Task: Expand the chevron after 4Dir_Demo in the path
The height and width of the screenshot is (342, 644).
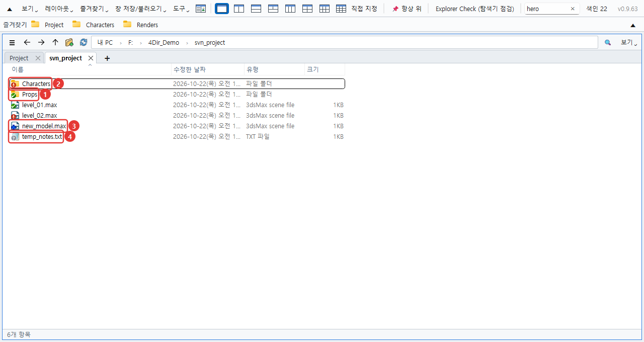Action: (187, 43)
